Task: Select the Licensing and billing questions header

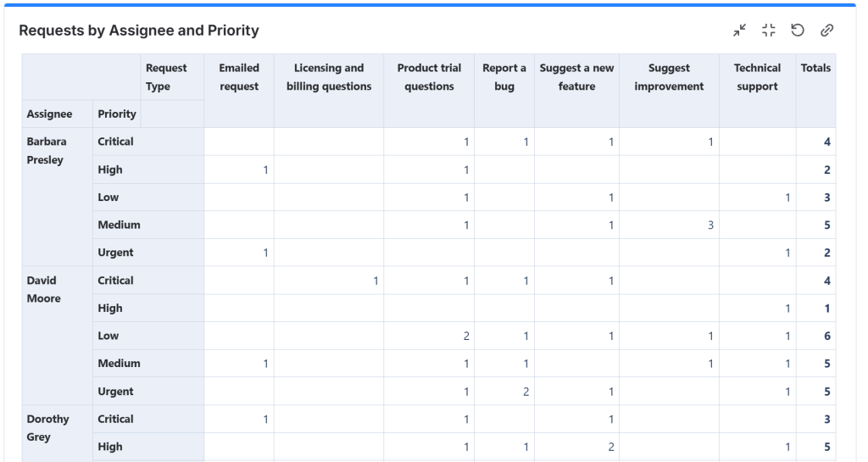Action: (x=329, y=77)
